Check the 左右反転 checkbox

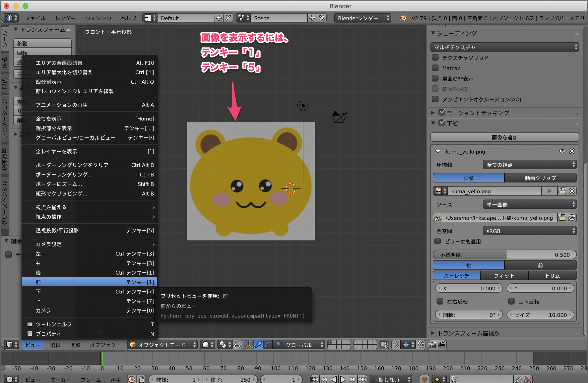click(439, 301)
